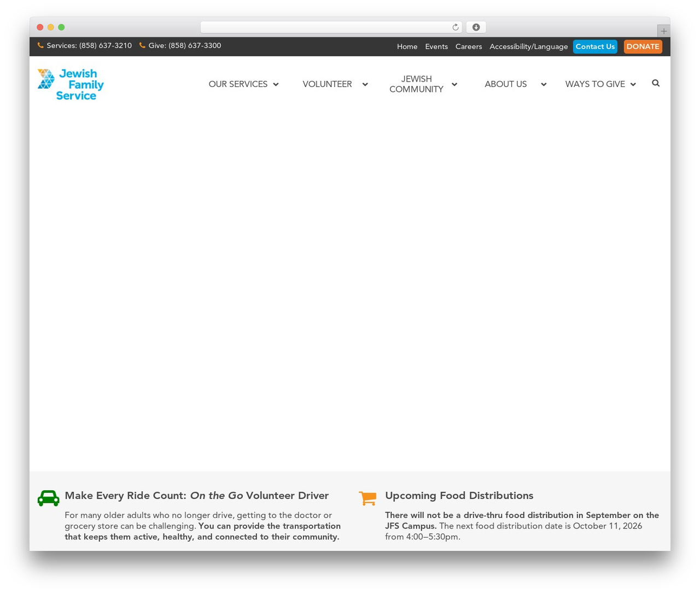
Task: Open the OUR SERVICES menu item
Action: click(238, 84)
